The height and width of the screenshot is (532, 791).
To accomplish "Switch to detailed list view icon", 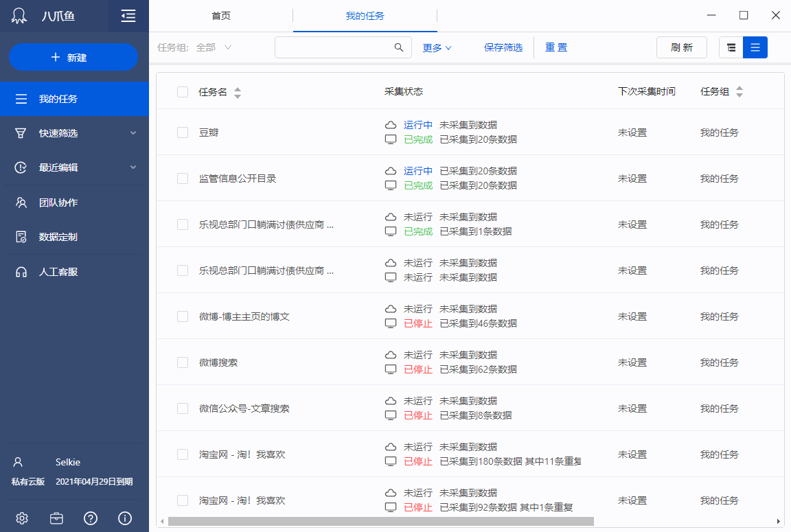I will (755, 47).
